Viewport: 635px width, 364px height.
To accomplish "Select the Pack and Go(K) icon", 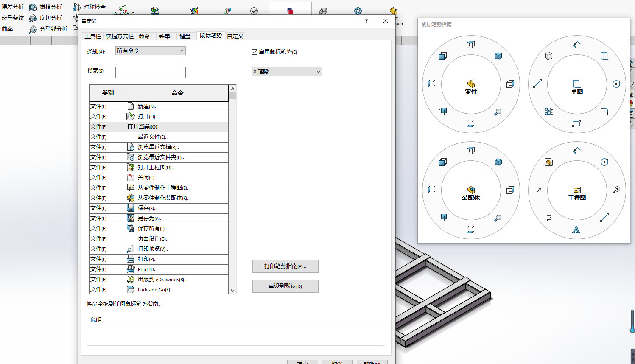I will point(131,289).
